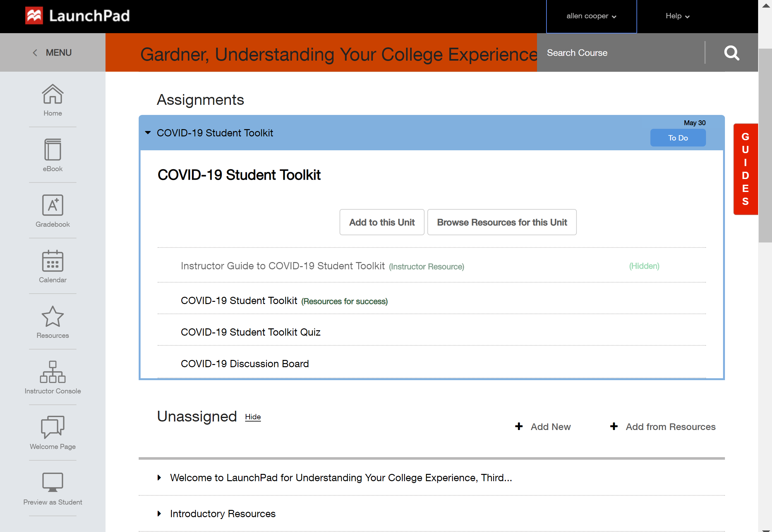Click the page scrollbar thumb

click(x=765, y=146)
